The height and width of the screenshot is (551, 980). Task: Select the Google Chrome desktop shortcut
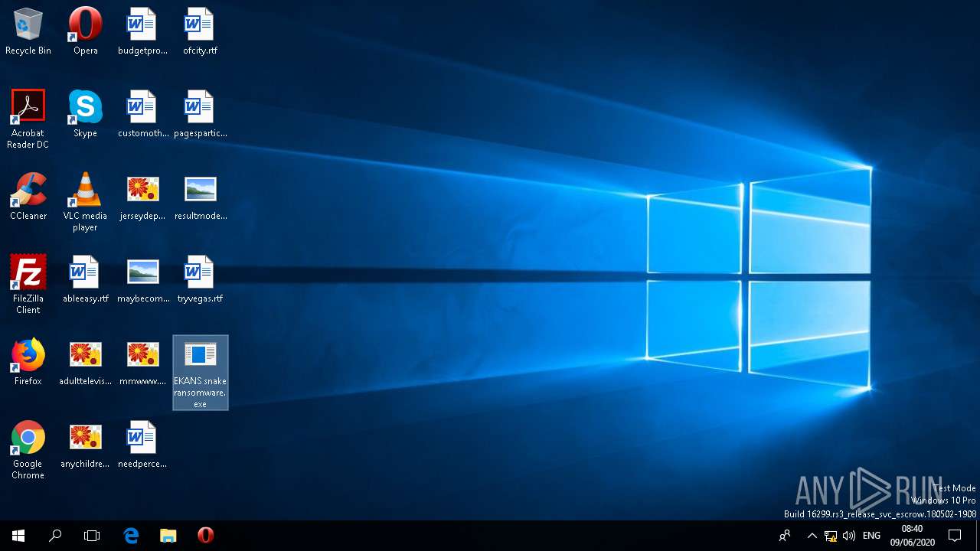28,450
